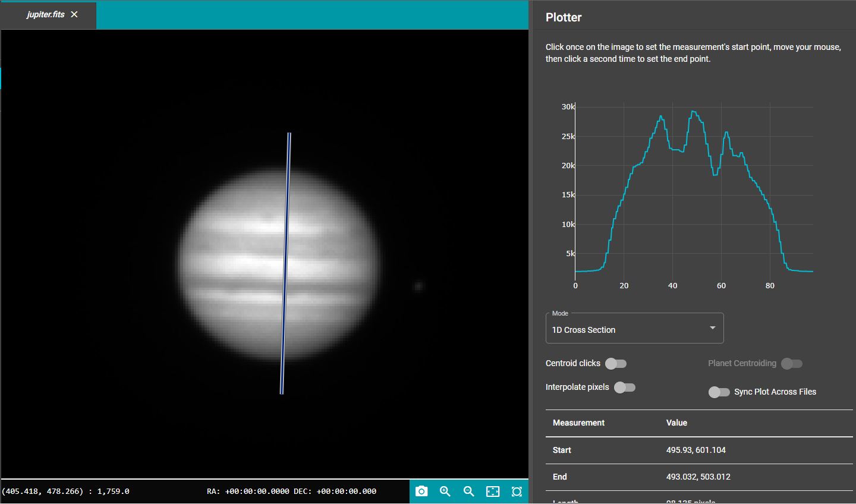This screenshot has width=856, height=504.
Task: Toggle Sync Plot Across Files switch
Action: pyautogui.click(x=719, y=392)
